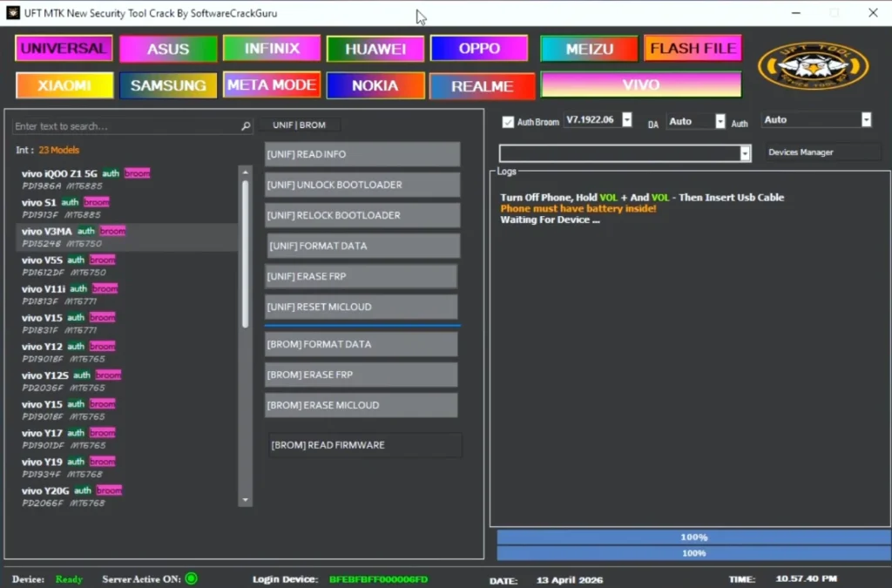The width and height of the screenshot is (892, 588).
Task: Switch to the VIVO brand tab
Action: point(640,85)
